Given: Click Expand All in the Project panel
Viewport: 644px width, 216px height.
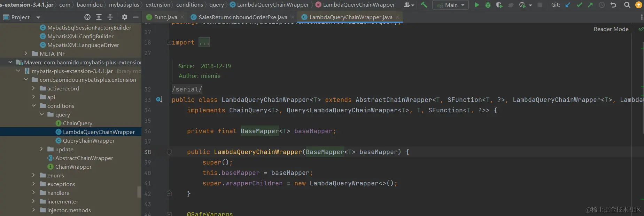Looking at the screenshot, I should tap(99, 17).
